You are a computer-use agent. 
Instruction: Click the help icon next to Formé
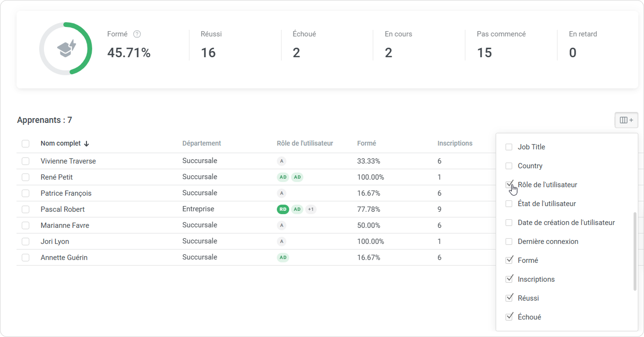coord(137,34)
